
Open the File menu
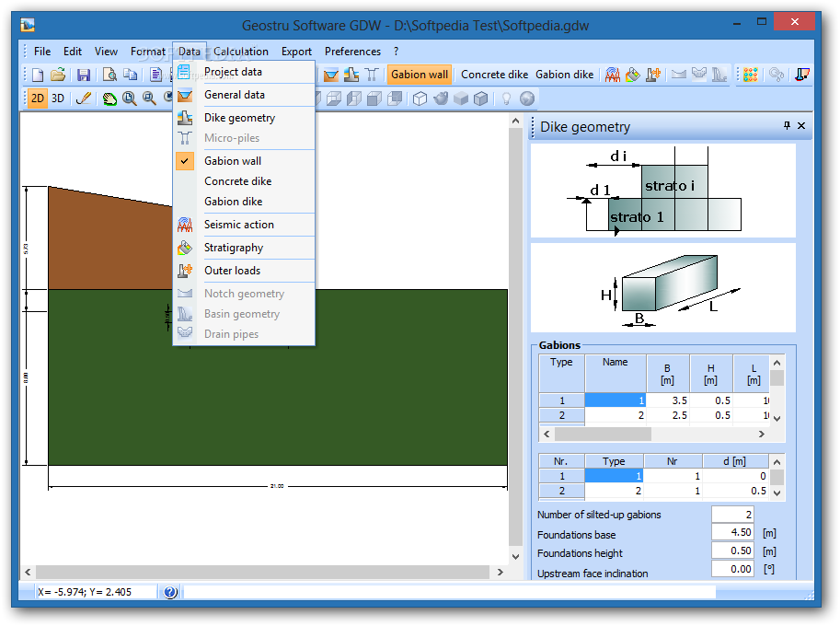[x=42, y=52]
